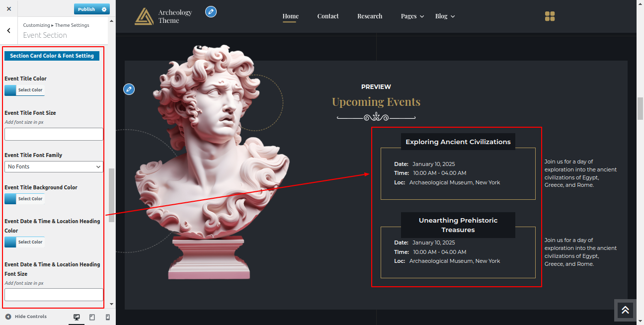Close the Customizer with the X icon
The image size is (644, 325).
[x=9, y=9]
